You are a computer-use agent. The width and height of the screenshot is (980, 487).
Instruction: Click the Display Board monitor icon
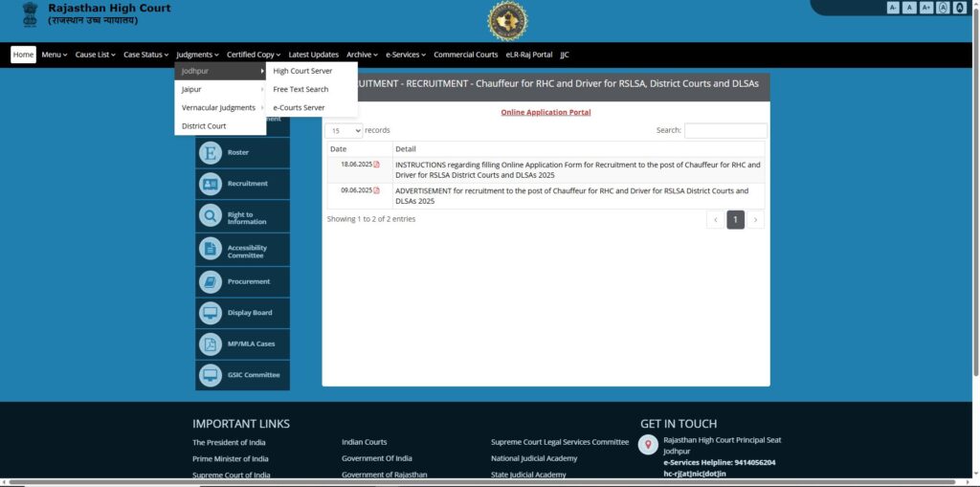211,312
